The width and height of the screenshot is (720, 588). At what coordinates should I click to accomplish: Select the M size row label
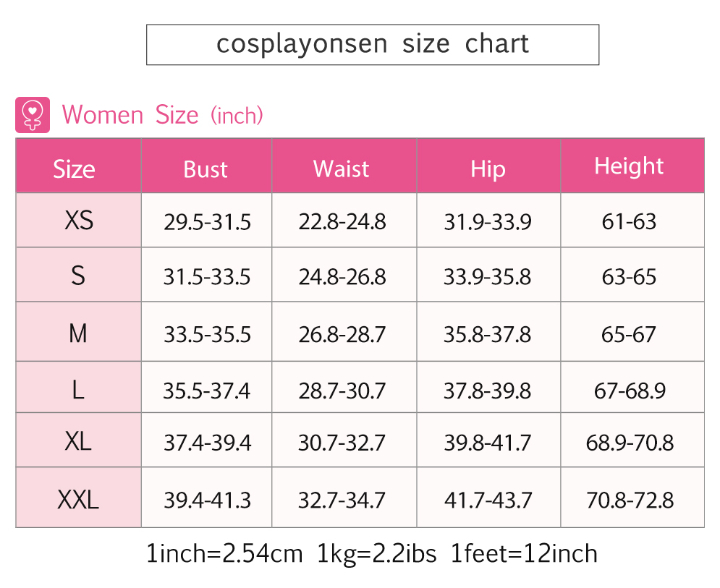pos(79,332)
